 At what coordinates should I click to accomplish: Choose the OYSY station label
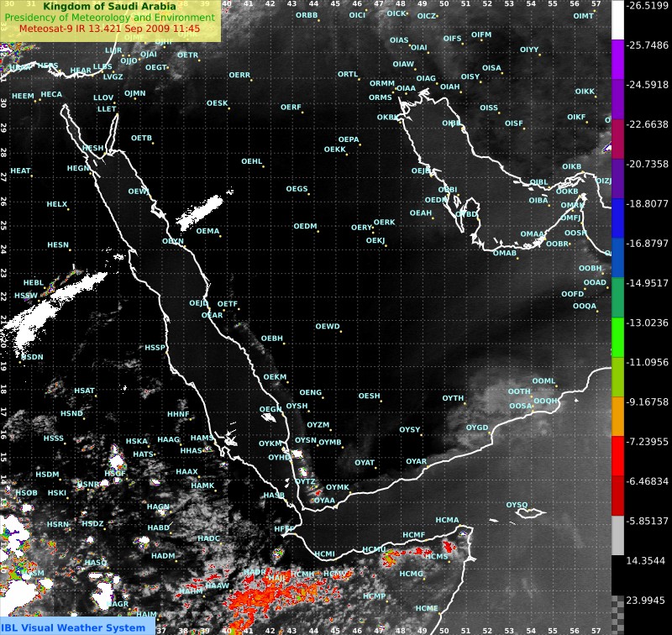pos(410,430)
